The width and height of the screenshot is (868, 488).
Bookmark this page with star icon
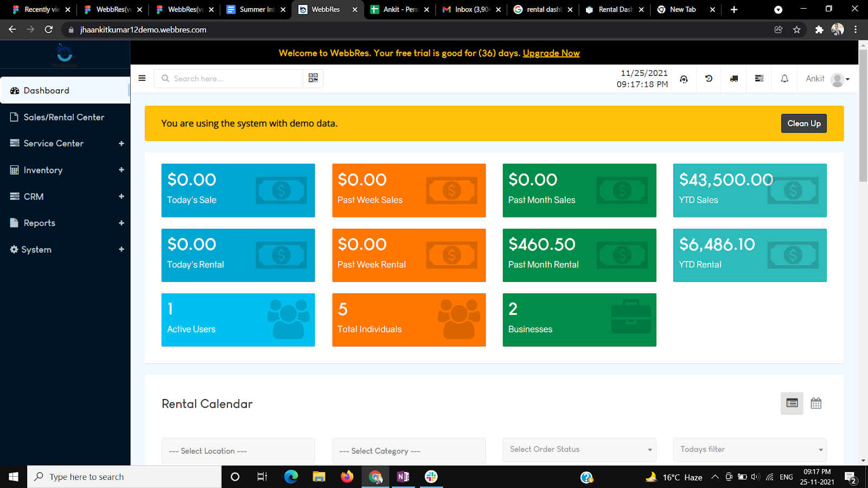point(796,30)
